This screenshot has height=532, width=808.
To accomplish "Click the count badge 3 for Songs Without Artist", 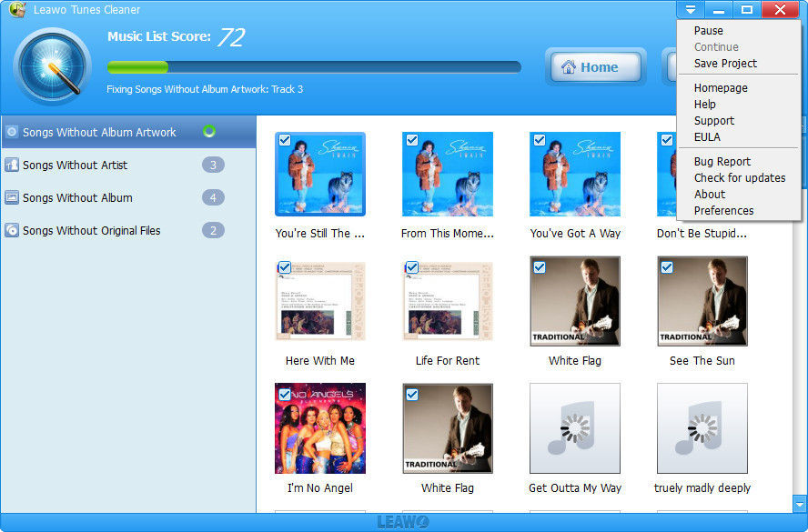I will pos(213,165).
